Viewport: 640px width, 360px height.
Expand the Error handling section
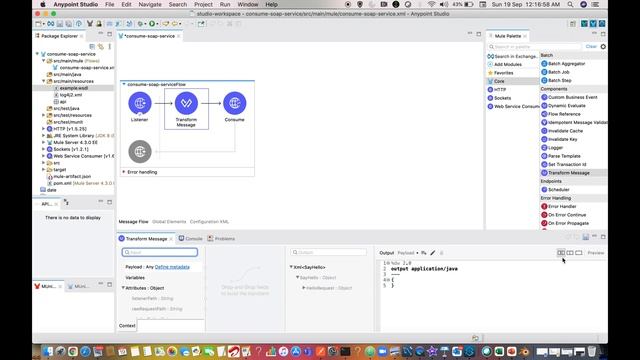pos(124,172)
